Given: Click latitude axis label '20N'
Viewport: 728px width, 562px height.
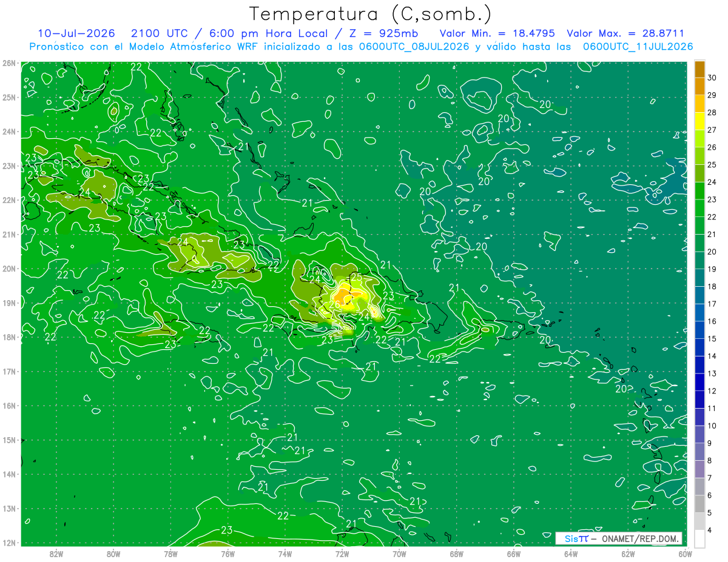Looking at the screenshot, I should [x=8, y=269].
